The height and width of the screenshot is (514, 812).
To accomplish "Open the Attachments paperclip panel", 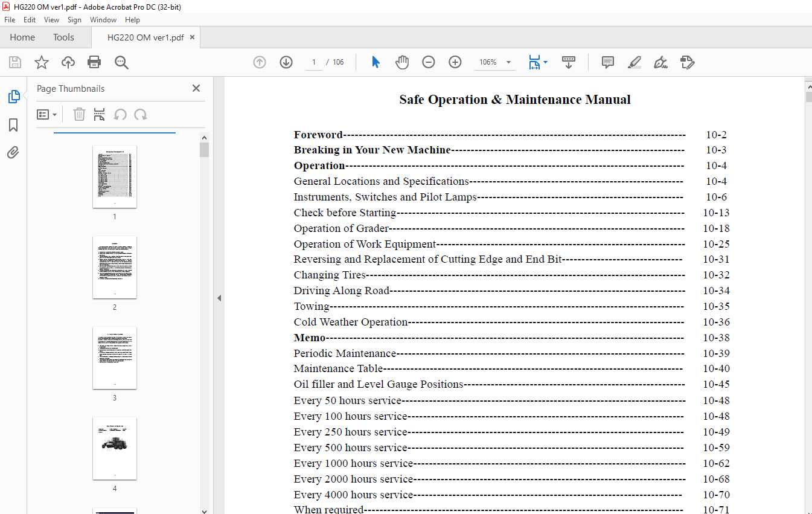I will click(13, 153).
